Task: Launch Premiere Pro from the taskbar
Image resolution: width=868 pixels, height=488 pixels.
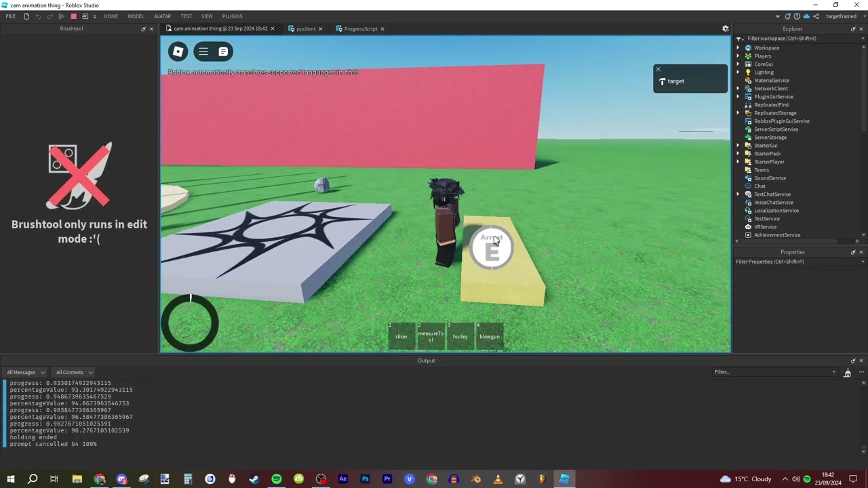Action: (387, 479)
